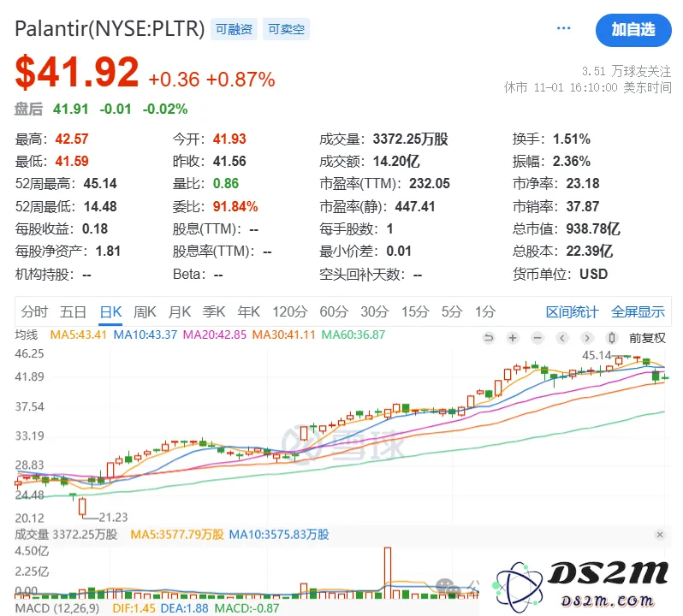Click the 总市值 value 938.78亿
The width and height of the screenshot is (683, 616).
point(593,228)
